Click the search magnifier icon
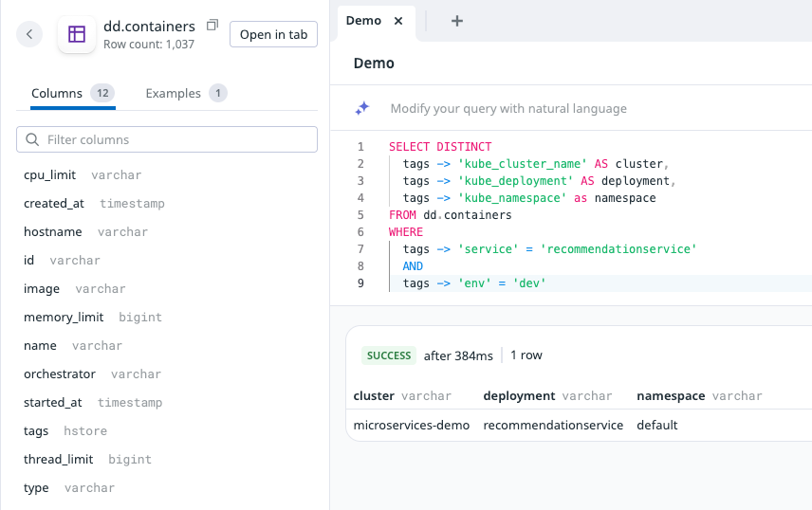Image resolution: width=812 pixels, height=510 pixels. coord(32,139)
